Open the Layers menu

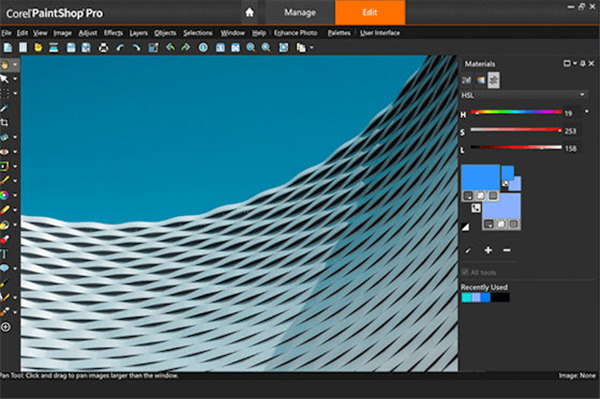coord(139,33)
